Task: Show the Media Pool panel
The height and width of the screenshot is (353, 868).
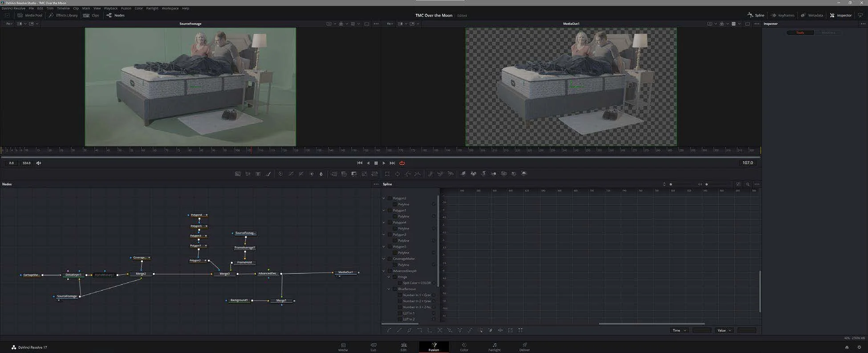Action: pyautogui.click(x=29, y=15)
